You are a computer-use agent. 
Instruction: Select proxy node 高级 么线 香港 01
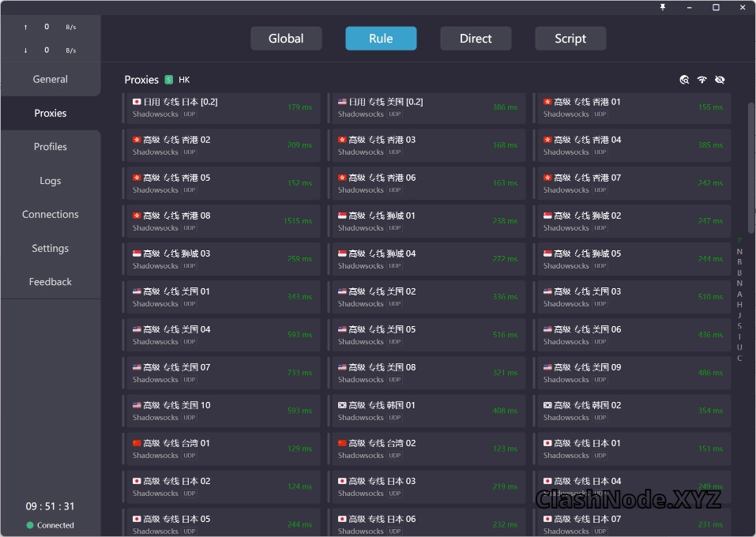632,107
